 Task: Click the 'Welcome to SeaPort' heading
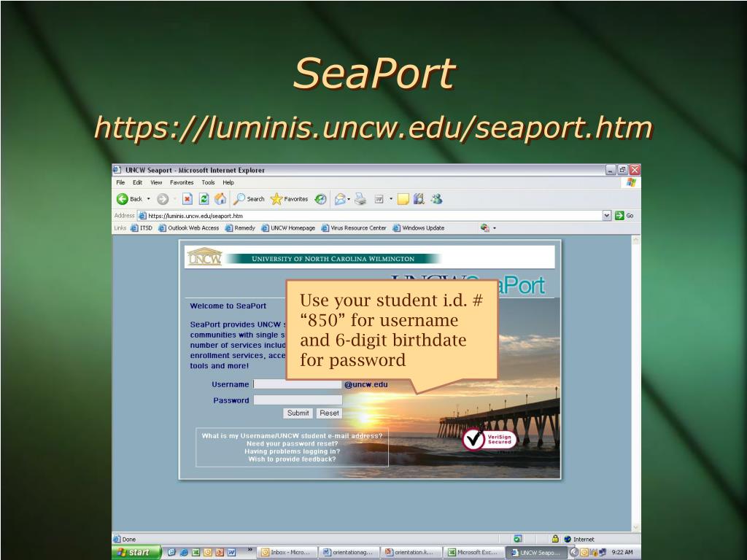[x=228, y=306]
